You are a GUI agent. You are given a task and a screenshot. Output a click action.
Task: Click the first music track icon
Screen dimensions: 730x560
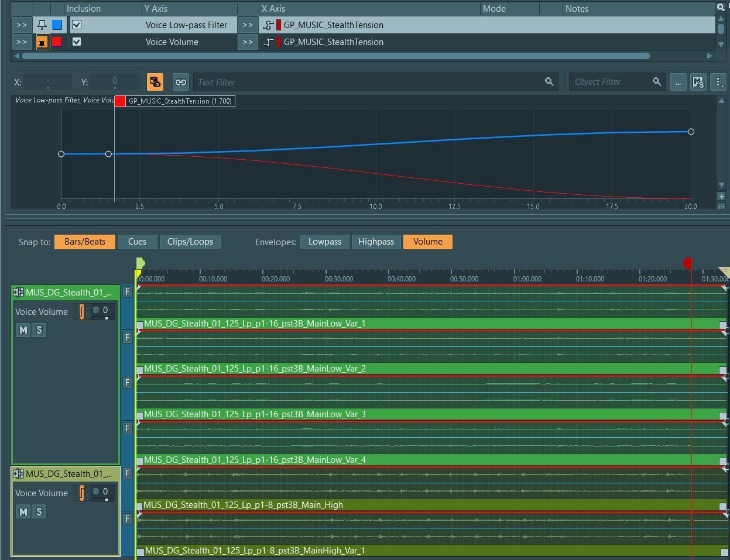click(18, 293)
